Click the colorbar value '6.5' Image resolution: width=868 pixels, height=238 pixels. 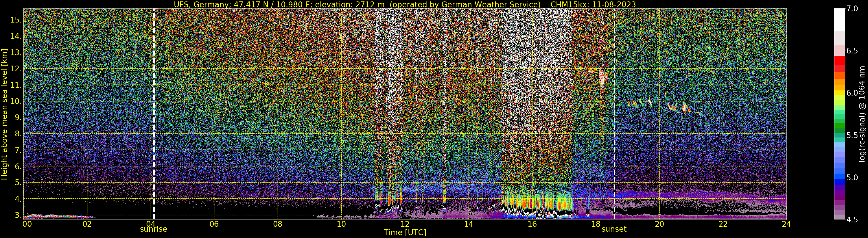(x=852, y=51)
